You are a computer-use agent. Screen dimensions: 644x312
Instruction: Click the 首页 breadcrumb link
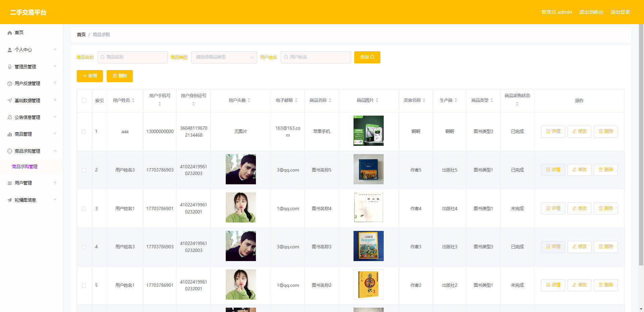[81, 35]
